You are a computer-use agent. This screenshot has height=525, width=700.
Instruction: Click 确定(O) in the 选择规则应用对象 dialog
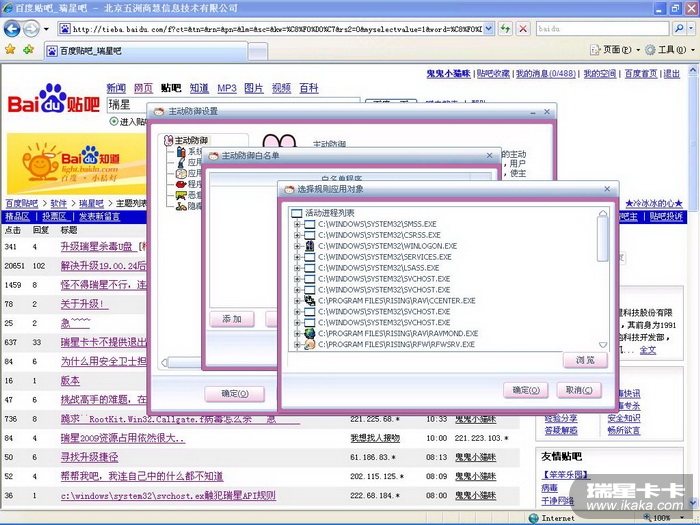[x=526, y=390]
